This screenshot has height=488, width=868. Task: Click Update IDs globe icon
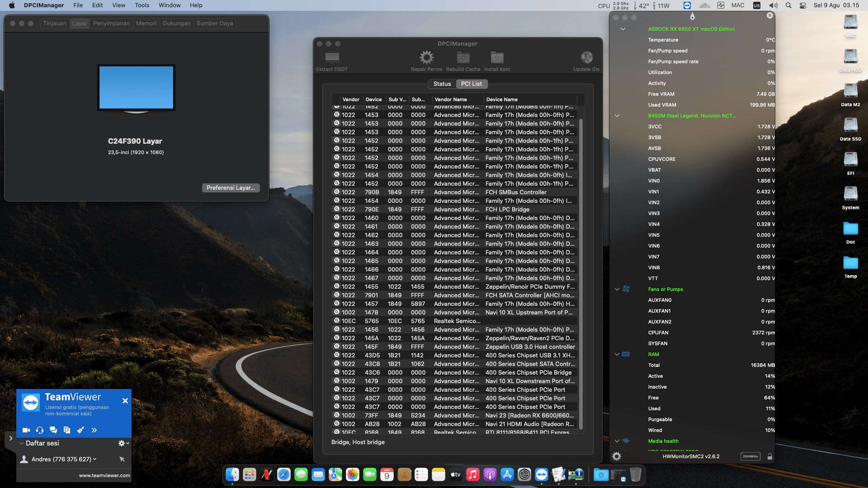click(586, 58)
